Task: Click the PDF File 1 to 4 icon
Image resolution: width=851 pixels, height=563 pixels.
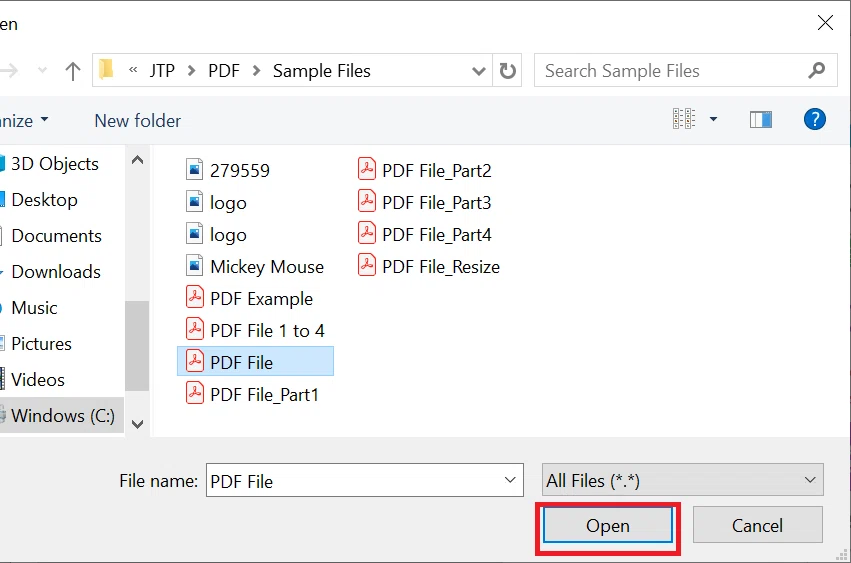Action: coord(195,330)
